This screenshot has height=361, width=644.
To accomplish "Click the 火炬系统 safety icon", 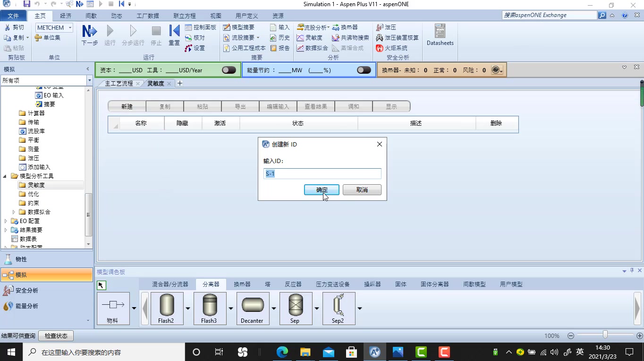I will 391,48.
